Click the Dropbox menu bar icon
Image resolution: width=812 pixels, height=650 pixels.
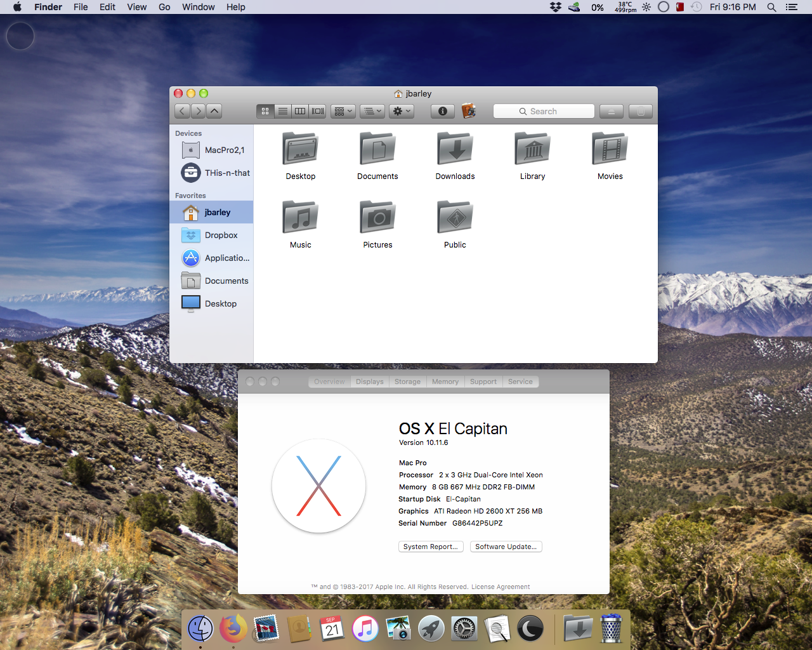[556, 7]
